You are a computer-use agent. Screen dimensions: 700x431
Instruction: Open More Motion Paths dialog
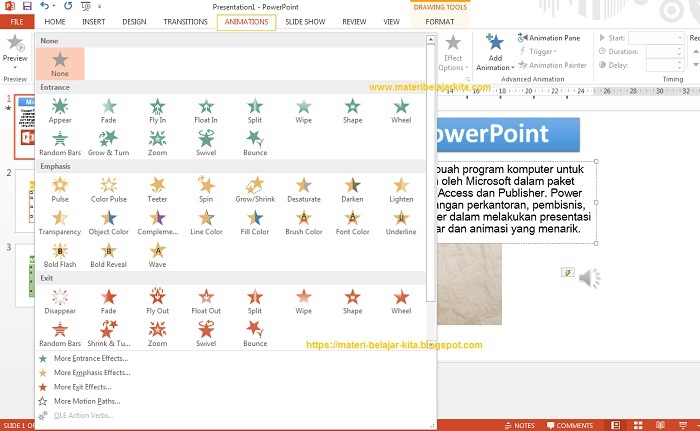tap(87, 401)
